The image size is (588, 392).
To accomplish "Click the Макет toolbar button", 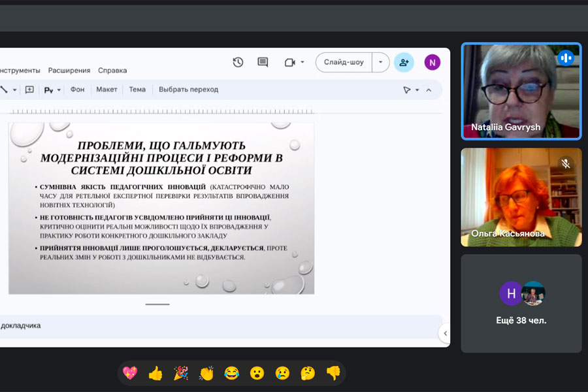I will (107, 90).
